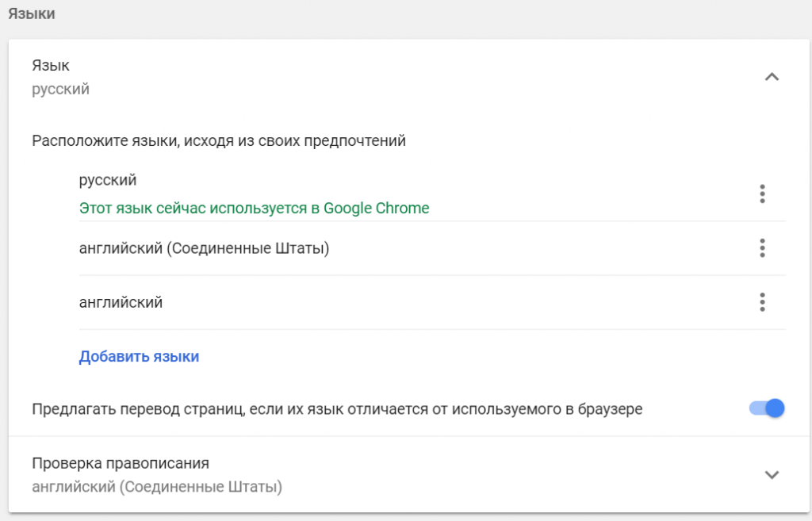Click the Предлагать перевод страниц label
Viewport: 812px width, 521px height.
click(x=337, y=409)
